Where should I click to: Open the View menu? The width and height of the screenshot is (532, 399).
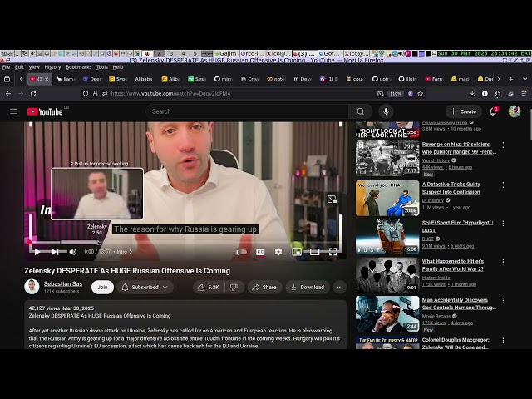34,67
